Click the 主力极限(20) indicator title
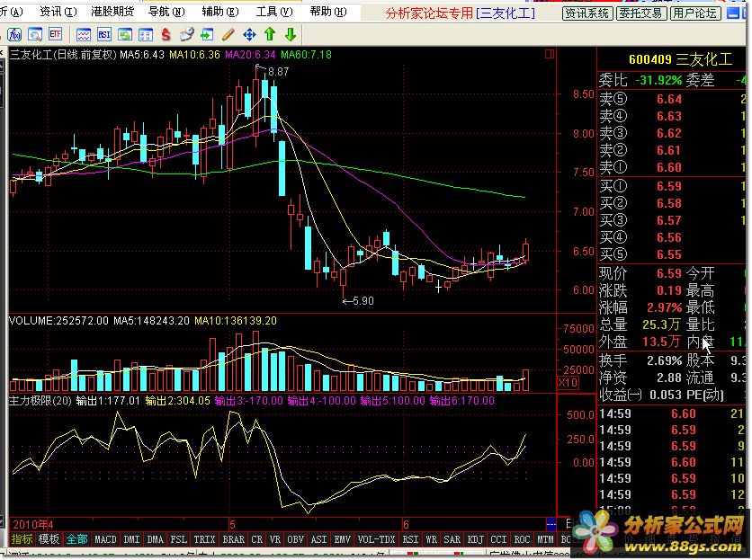Screen dimensions: 752x560 point(40,401)
